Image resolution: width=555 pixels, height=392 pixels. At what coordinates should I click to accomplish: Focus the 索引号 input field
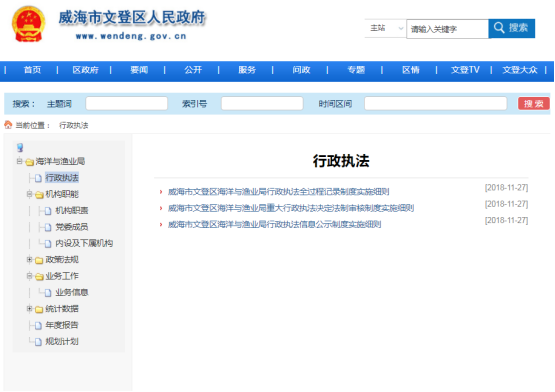click(262, 104)
